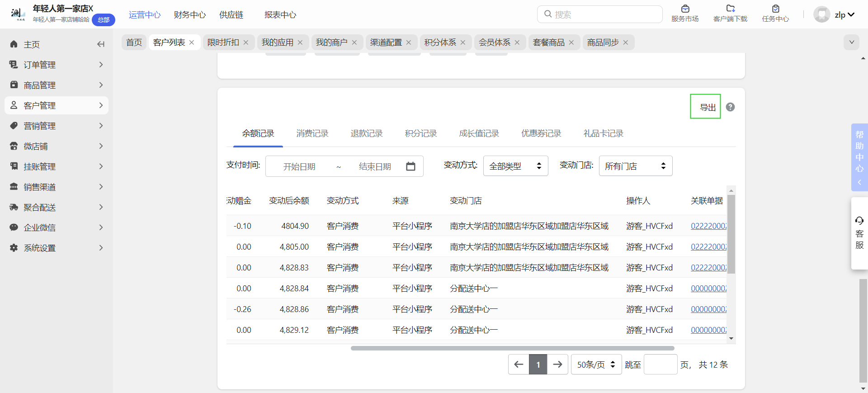Click the 导出 export button
Screen dimensions: 868x393
705,107
